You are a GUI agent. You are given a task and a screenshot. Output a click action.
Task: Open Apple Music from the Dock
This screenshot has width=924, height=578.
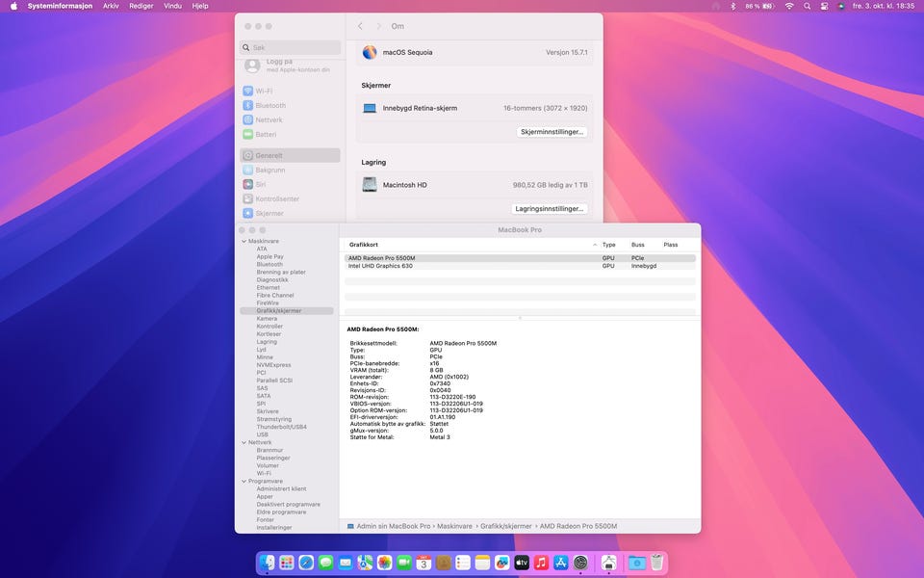point(541,563)
